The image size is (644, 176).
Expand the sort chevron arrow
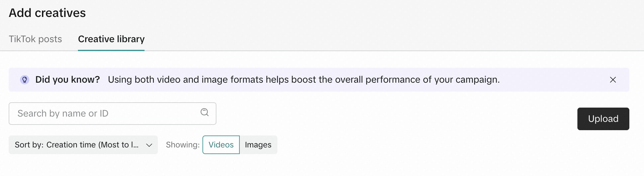[x=149, y=145]
